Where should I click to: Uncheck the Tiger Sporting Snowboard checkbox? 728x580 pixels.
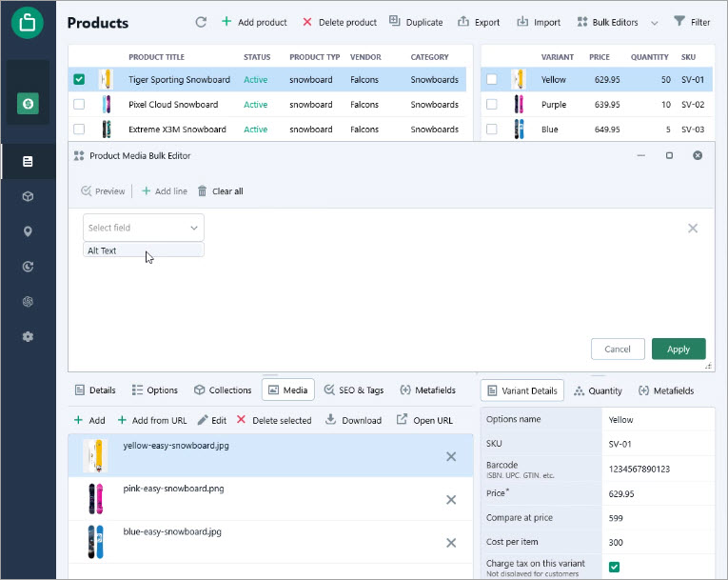[79, 79]
